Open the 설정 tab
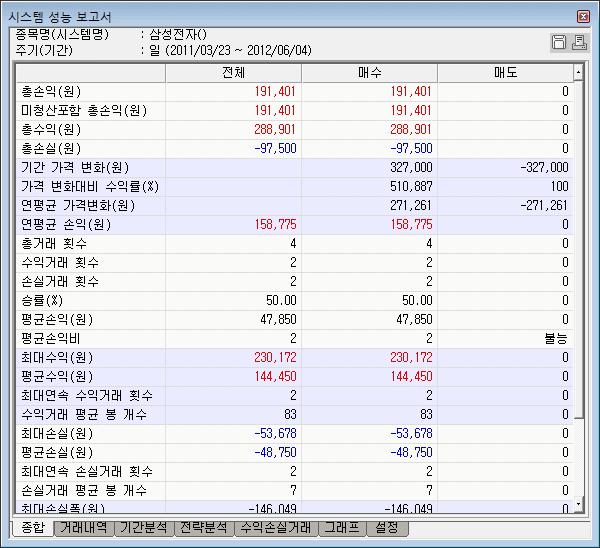 click(x=387, y=528)
